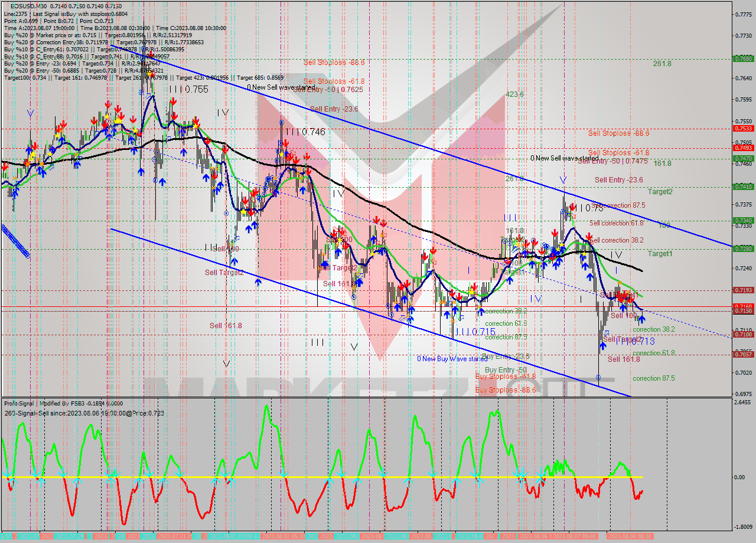The height and width of the screenshot is (543, 756).
Task: Click the 'Buy Stoploss -88.6' label
Action: pyautogui.click(x=506, y=390)
